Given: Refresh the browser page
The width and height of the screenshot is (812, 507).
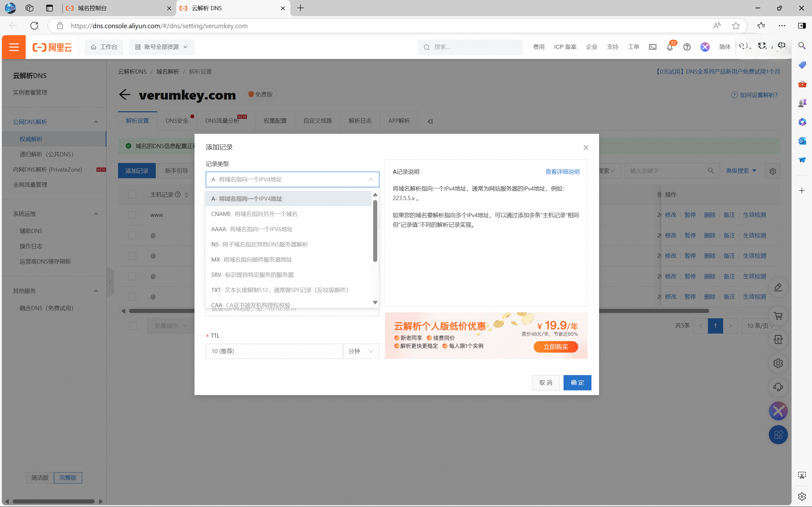Looking at the screenshot, I should pyautogui.click(x=34, y=26).
